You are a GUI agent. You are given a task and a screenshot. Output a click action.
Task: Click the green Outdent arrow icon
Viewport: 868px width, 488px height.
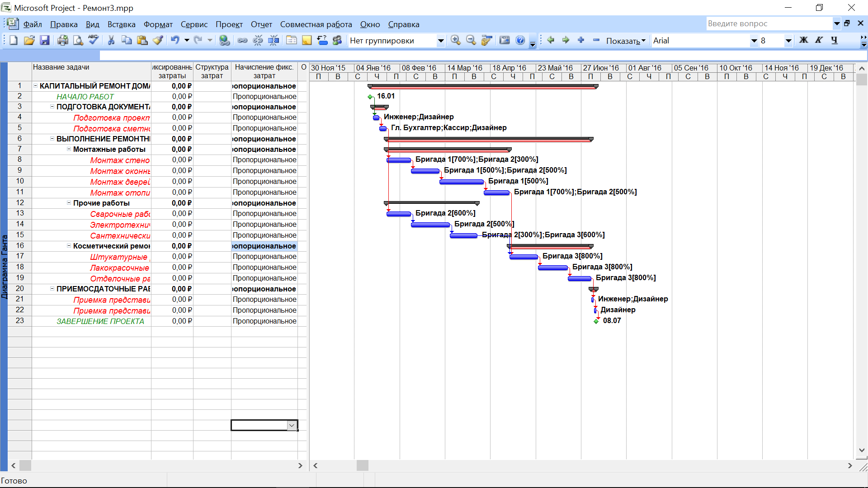point(551,40)
